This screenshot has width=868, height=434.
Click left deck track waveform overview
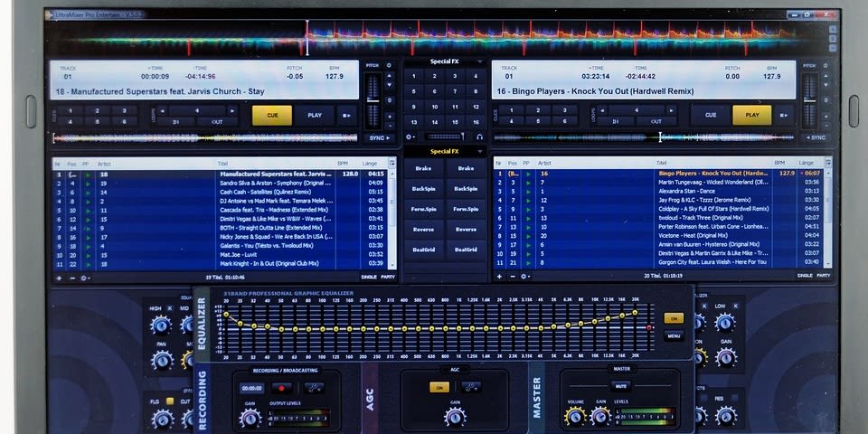(205, 137)
